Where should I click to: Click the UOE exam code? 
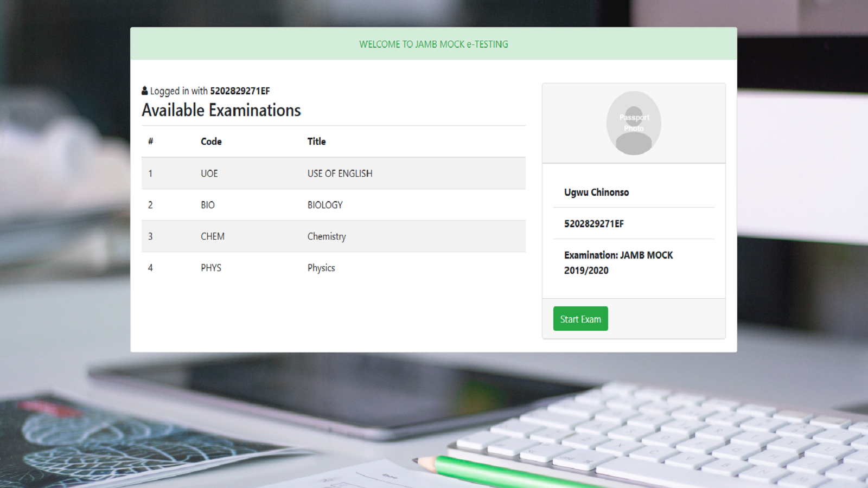click(209, 174)
